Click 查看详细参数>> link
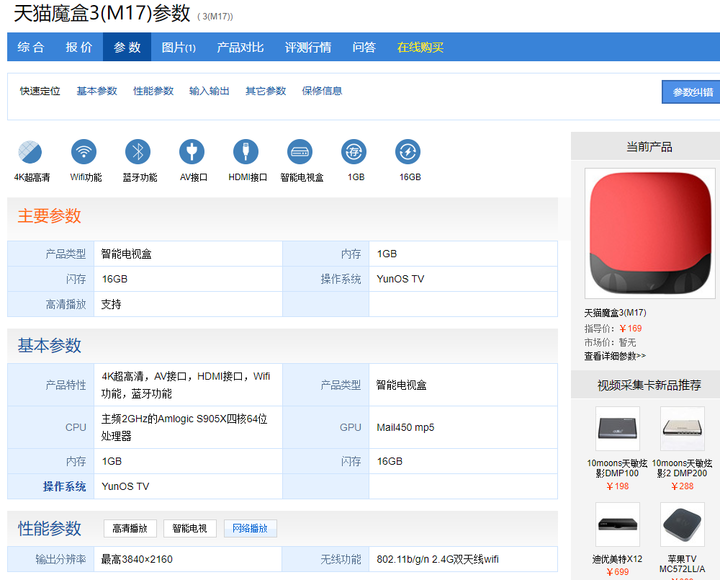The height and width of the screenshot is (580, 720). pyautogui.click(x=615, y=356)
